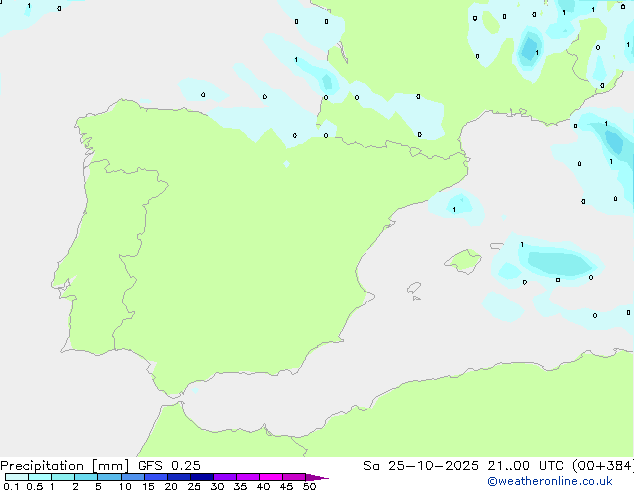Select the 25–30 mm dark blue swatch
The width and height of the screenshot is (634, 490).
[x=202, y=477]
